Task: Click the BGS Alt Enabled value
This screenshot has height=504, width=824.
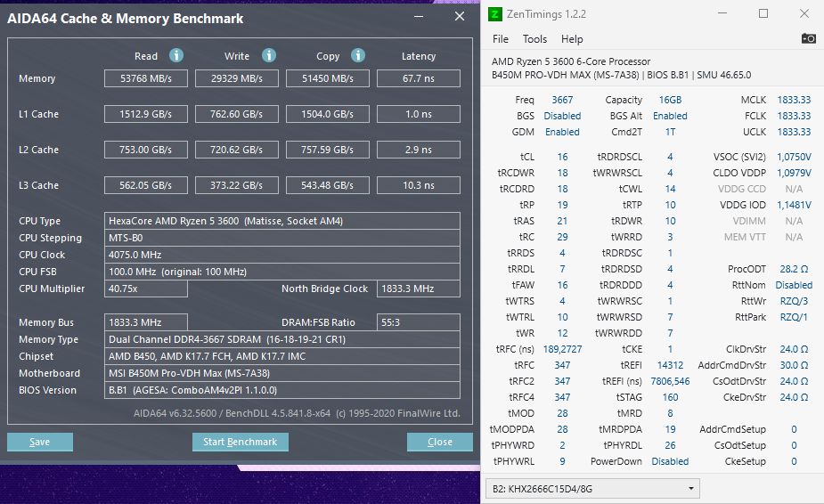Action: [670, 116]
